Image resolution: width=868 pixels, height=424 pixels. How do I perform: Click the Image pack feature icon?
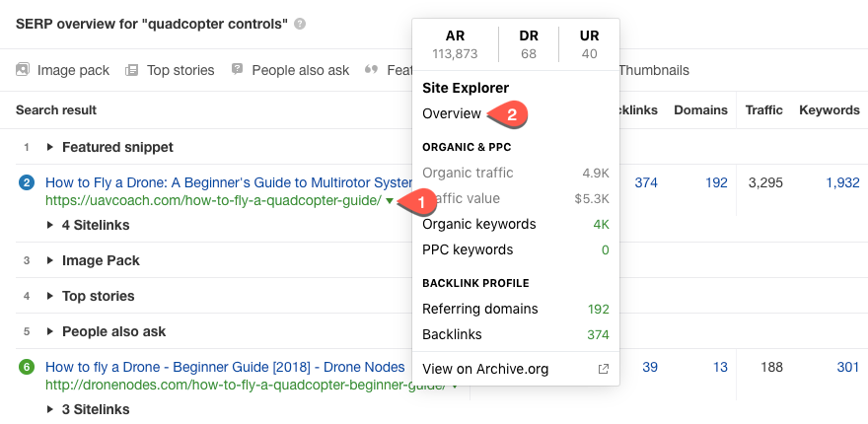coord(24,71)
